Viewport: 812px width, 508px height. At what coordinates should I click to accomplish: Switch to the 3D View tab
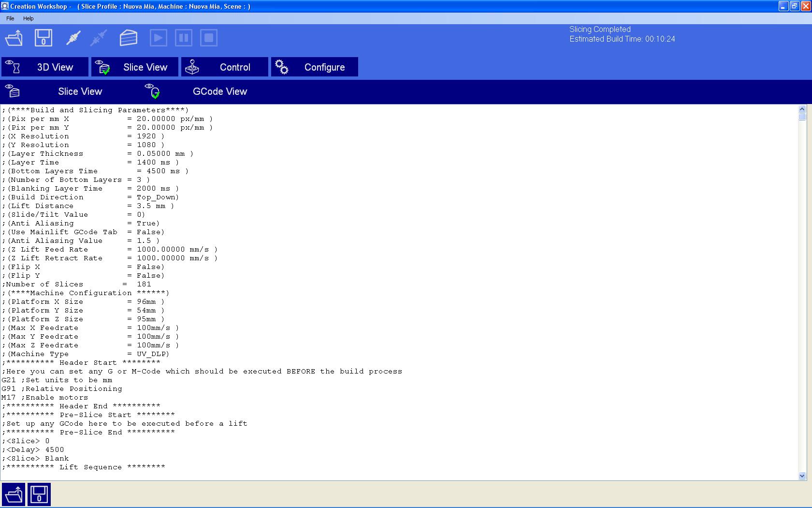point(45,67)
